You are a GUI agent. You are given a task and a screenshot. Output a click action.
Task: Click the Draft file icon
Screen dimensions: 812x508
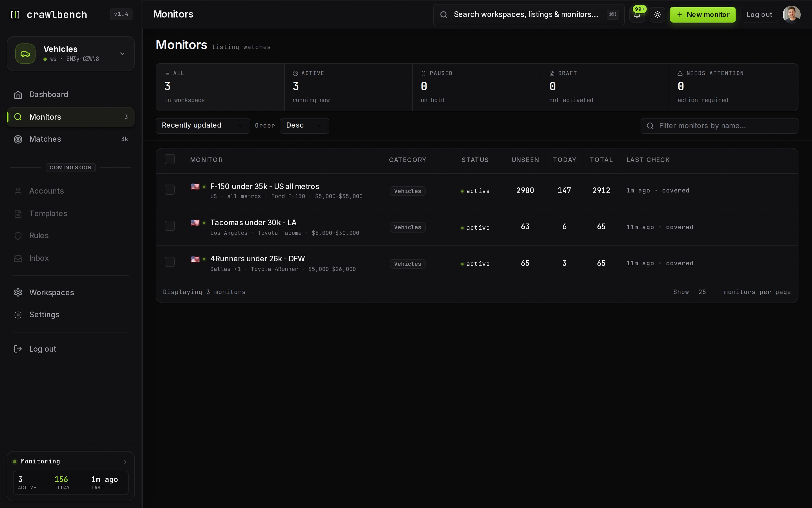[552, 73]
